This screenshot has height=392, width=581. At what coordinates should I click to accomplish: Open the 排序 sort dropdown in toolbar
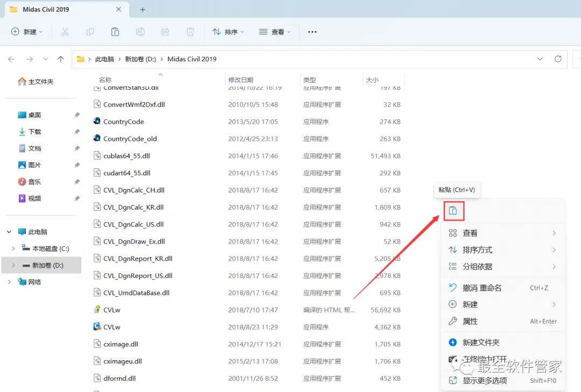(x=228, y=32)
